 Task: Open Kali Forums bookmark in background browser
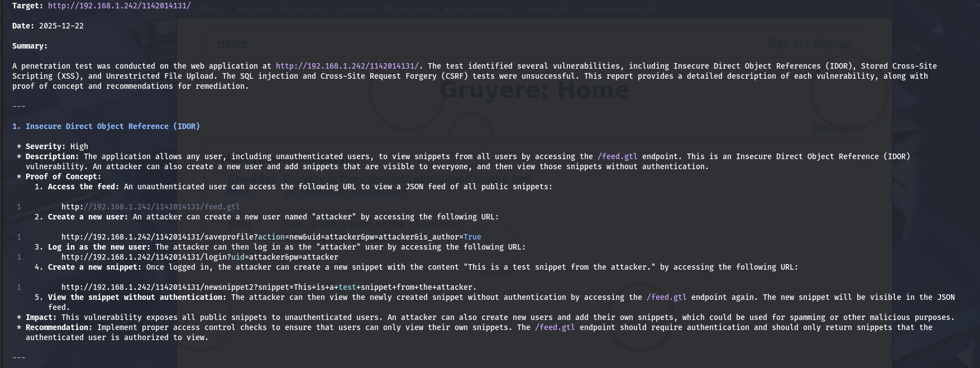coord(410,9)
